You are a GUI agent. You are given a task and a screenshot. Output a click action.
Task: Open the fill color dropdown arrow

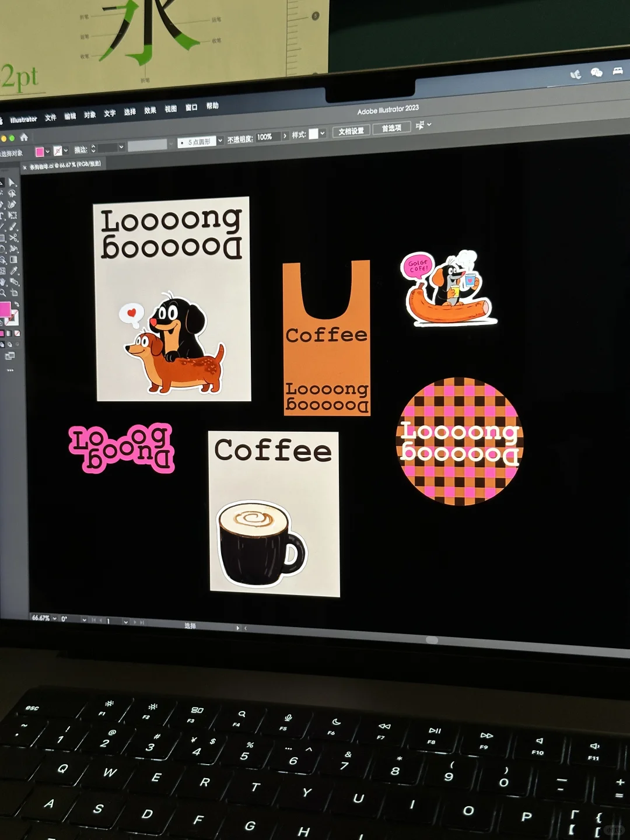tap(48, 151)
